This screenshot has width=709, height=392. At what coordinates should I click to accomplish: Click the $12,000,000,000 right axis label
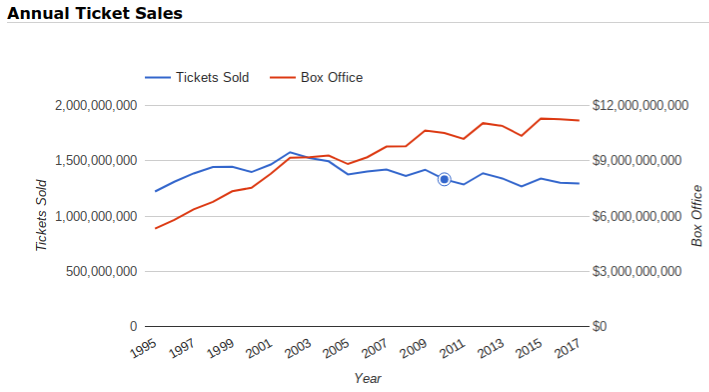point(640,105)
